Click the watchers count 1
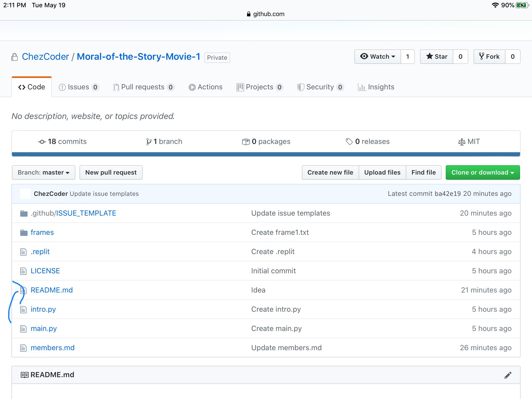The image size is (532, 399). click(408, 57)
